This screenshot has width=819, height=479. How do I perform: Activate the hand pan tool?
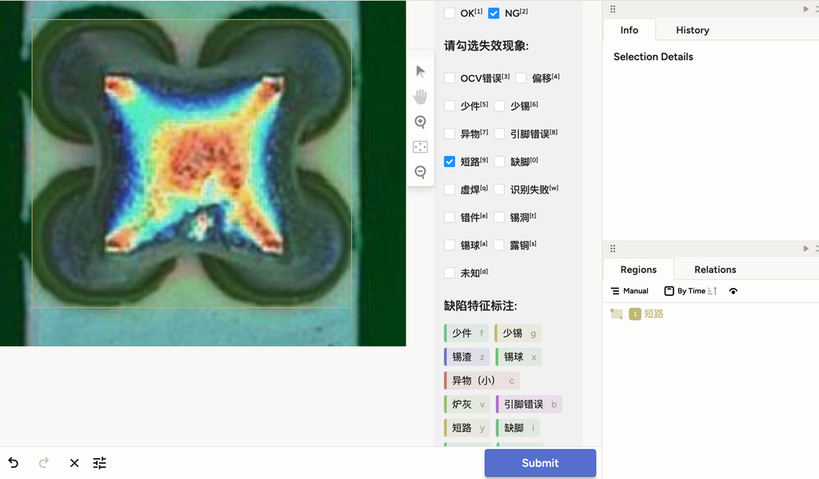click(x=420, y=97)
